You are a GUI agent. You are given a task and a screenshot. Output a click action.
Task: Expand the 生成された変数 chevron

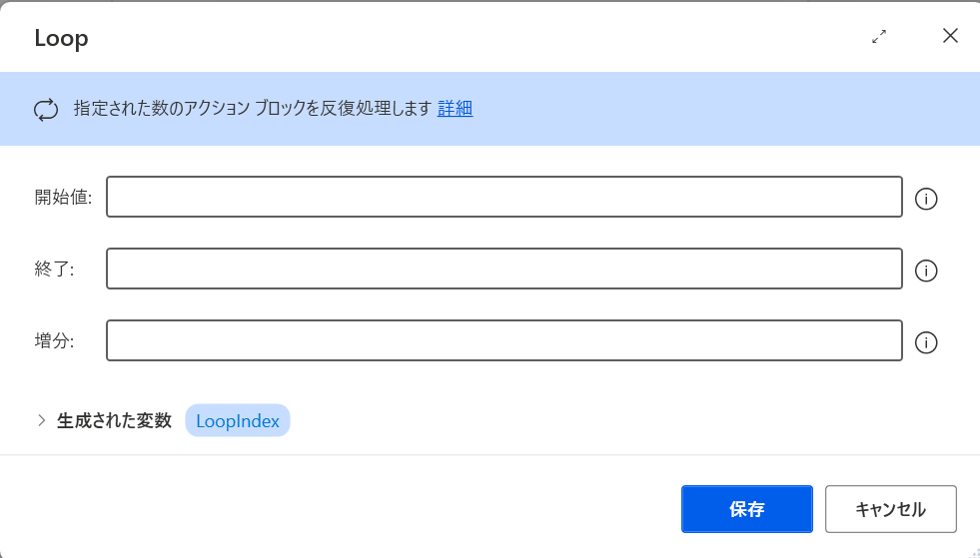click(x=41, y=420)
